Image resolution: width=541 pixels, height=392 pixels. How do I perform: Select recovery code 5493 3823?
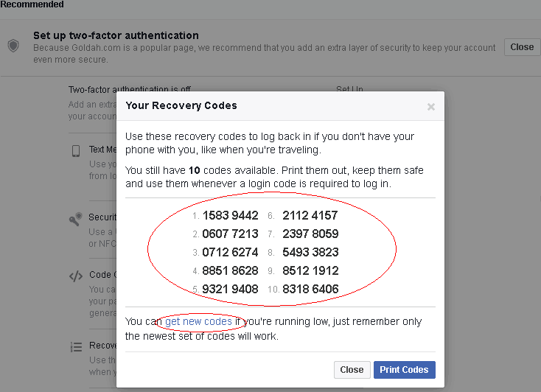[x=310, y=252]
